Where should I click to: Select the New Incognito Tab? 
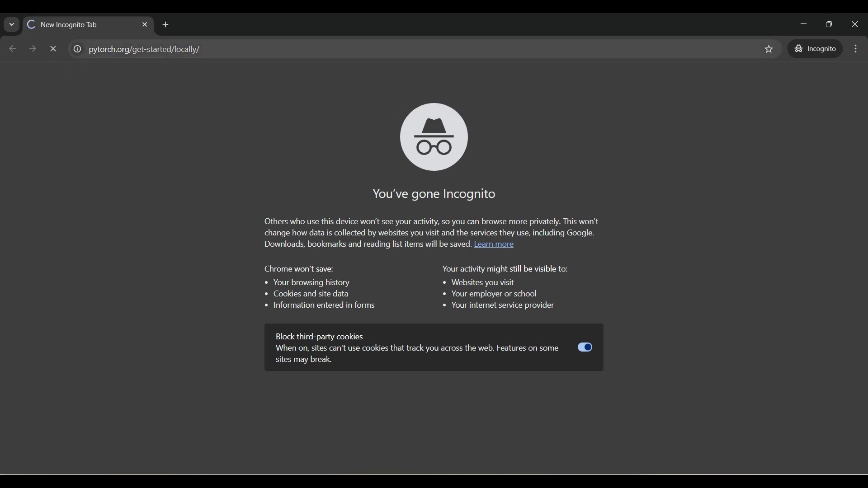tap(81, 25)
